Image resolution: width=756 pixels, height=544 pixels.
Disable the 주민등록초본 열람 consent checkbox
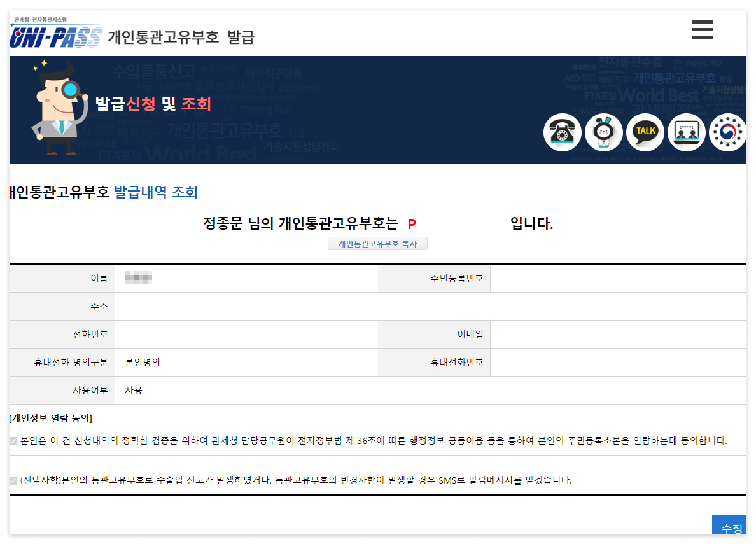(13, 440)
